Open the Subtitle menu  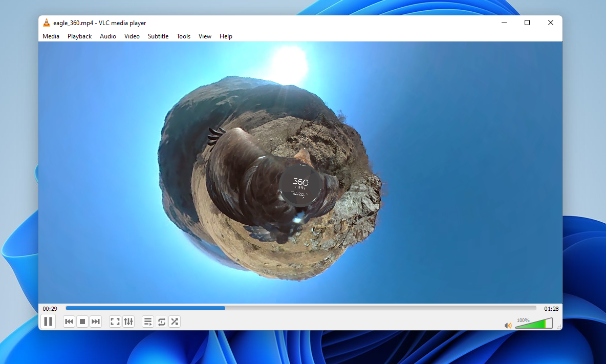coord(158,36)
